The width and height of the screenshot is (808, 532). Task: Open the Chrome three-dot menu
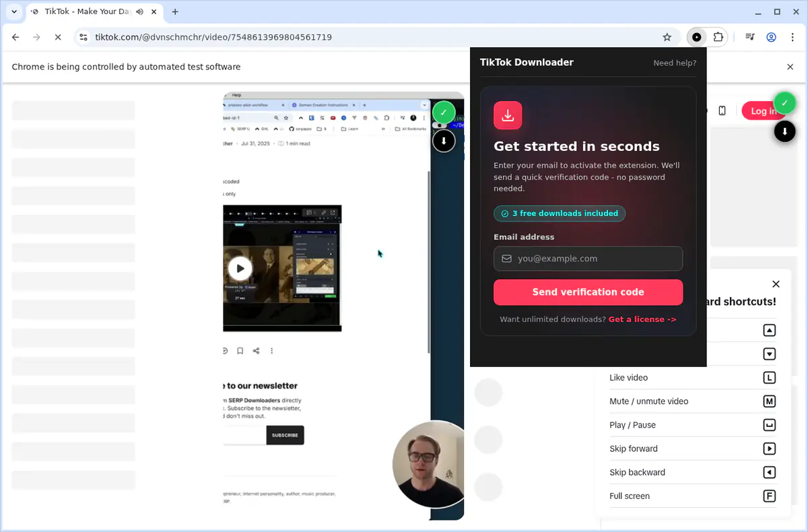tap(792, 37)
